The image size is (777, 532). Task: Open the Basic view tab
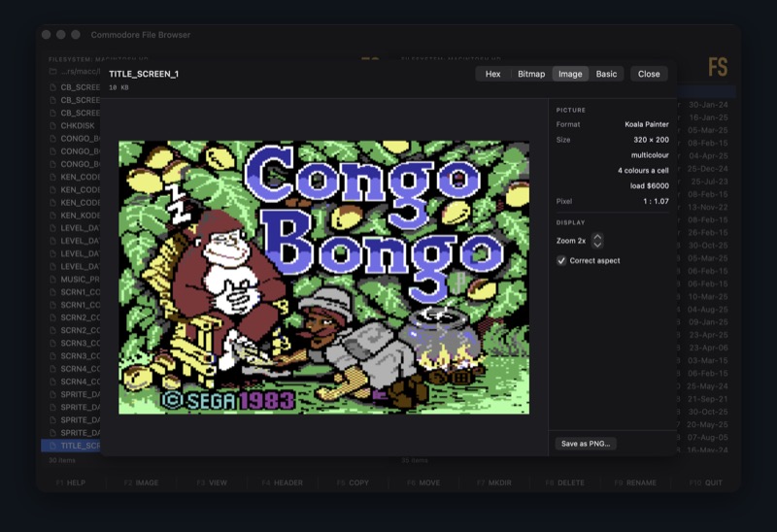point(606,74)
